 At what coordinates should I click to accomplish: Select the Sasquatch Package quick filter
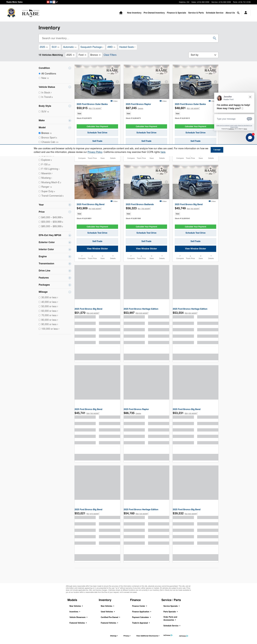point(92,47)
